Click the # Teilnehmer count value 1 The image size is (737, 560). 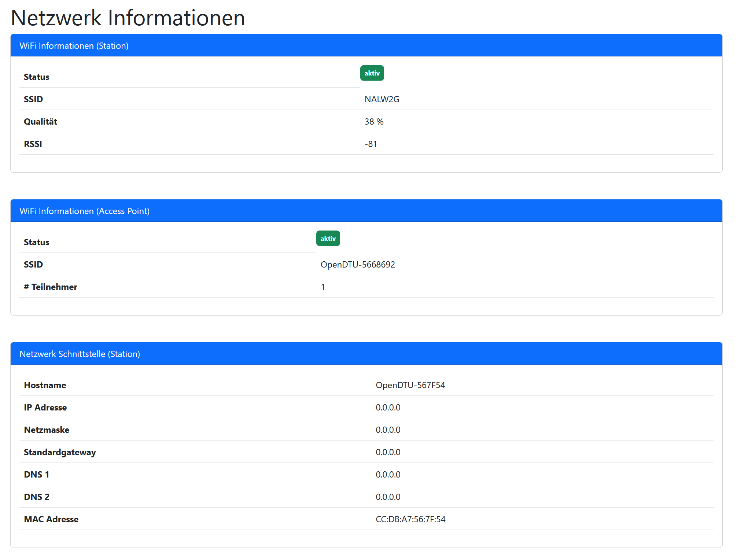323,287
